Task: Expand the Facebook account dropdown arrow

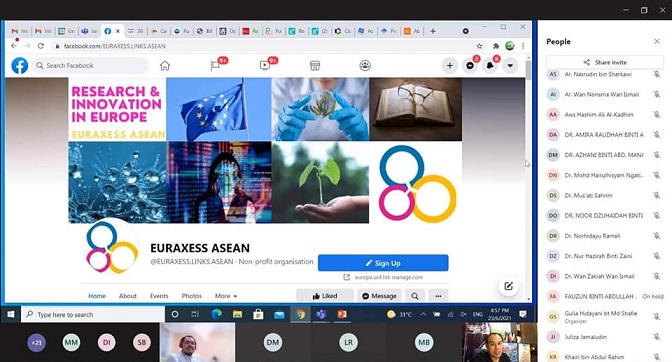Action: [510, 66]
